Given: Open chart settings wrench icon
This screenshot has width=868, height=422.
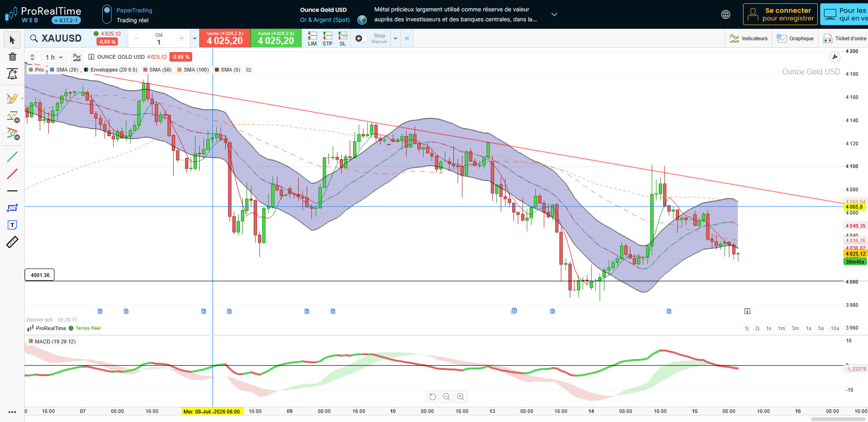Looking at the screenshot, I should click(x=835, y=57).
